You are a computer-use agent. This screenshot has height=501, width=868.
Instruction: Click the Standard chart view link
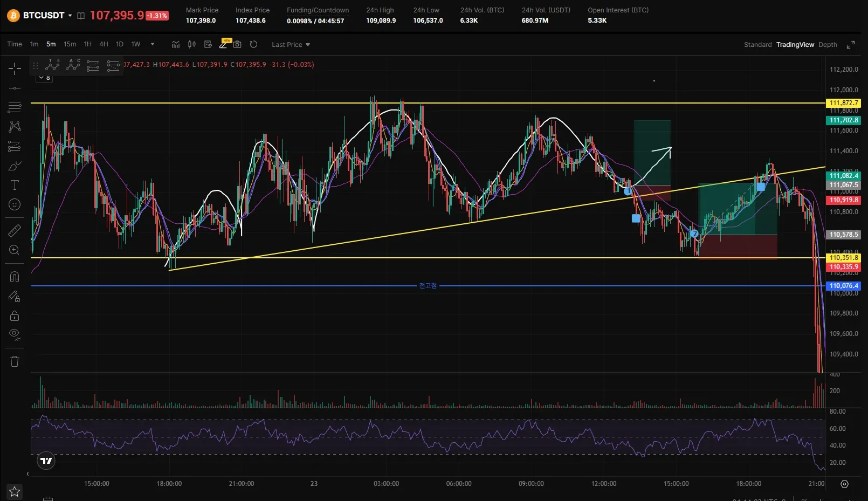757,45
